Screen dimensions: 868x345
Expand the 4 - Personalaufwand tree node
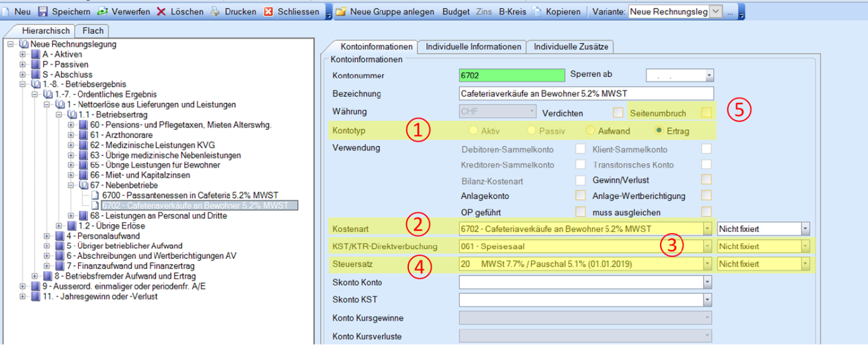47,236
